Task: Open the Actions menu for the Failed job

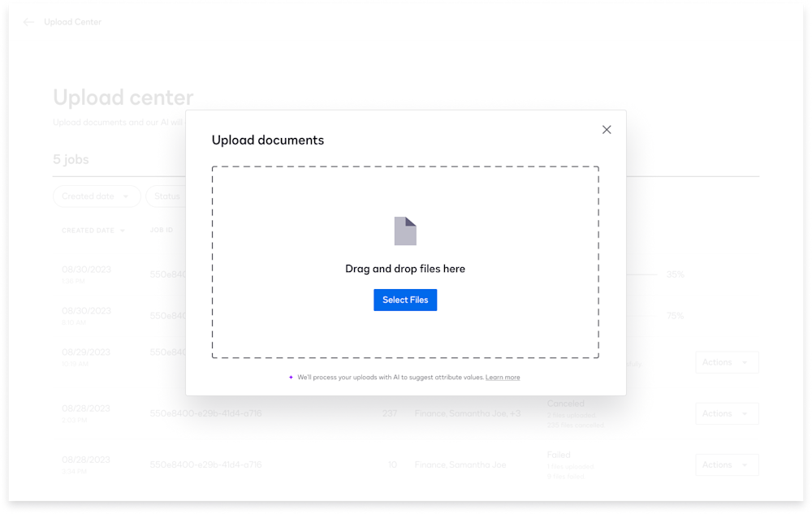Action: coord(726,464)
